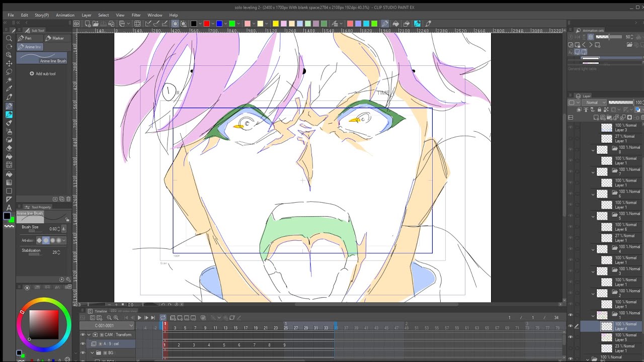Select the Zoom magnifier tool
The image size is (644, 362).
(x=9, y=38)
